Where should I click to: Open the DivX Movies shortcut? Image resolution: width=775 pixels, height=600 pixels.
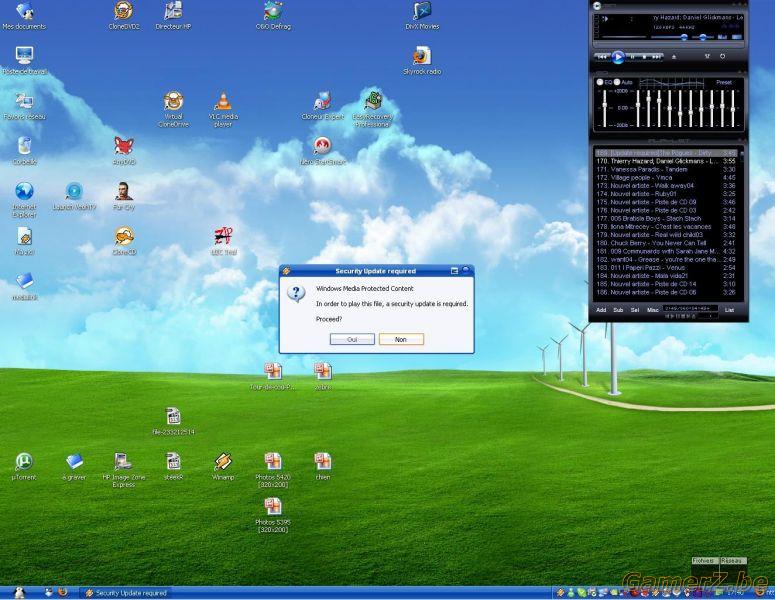coord(422,15)
